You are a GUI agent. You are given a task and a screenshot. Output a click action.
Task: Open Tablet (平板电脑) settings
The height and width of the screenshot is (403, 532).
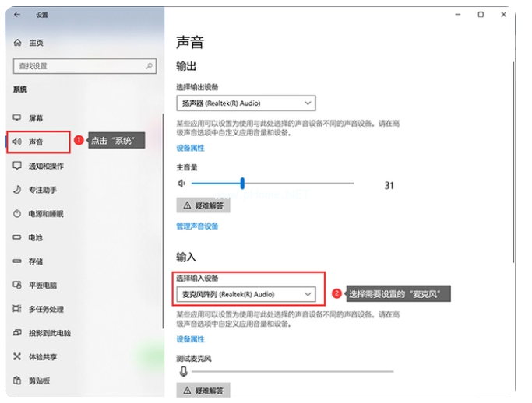[x=42, y=286]
